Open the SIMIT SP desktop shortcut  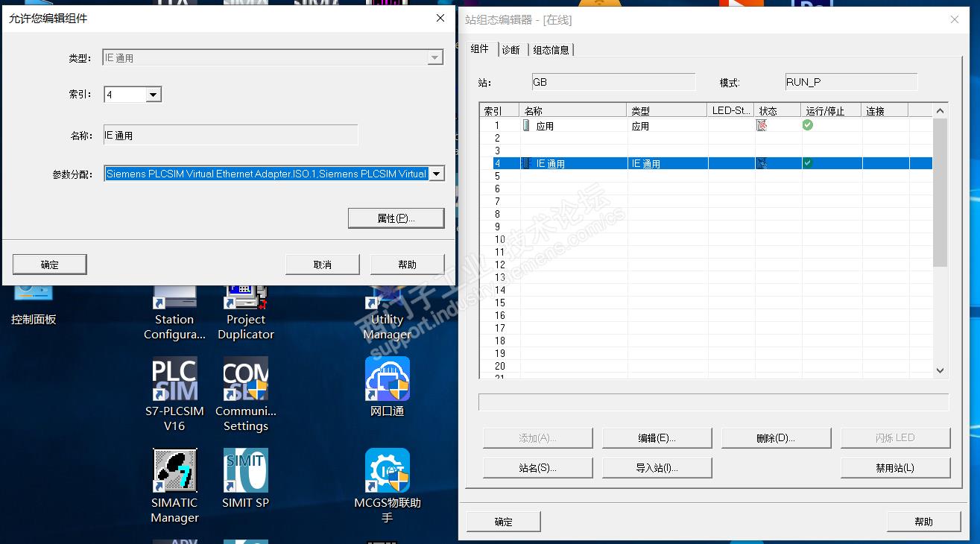[246, 478]
